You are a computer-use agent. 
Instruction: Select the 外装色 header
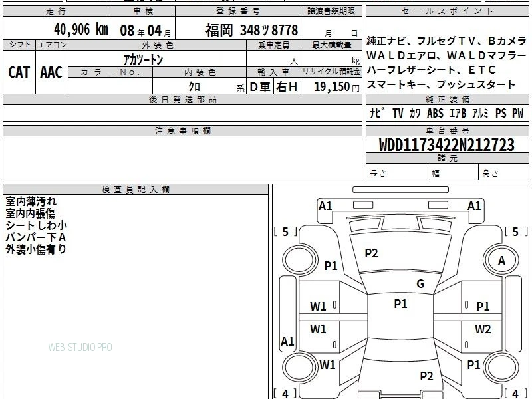(x=158, y=45)
